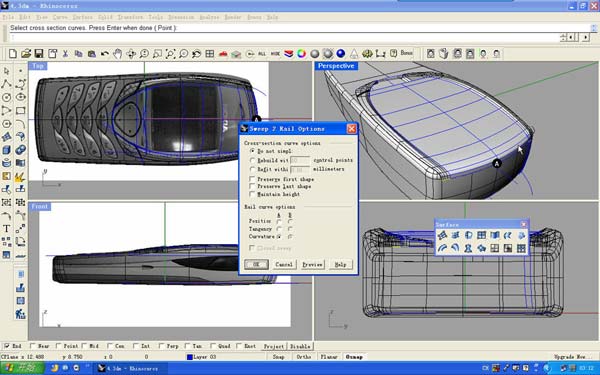The height and width of the screenshot is (375, 600).
Task: Enable Preserve last shape checkbox
Action: [x=252, y=186]
